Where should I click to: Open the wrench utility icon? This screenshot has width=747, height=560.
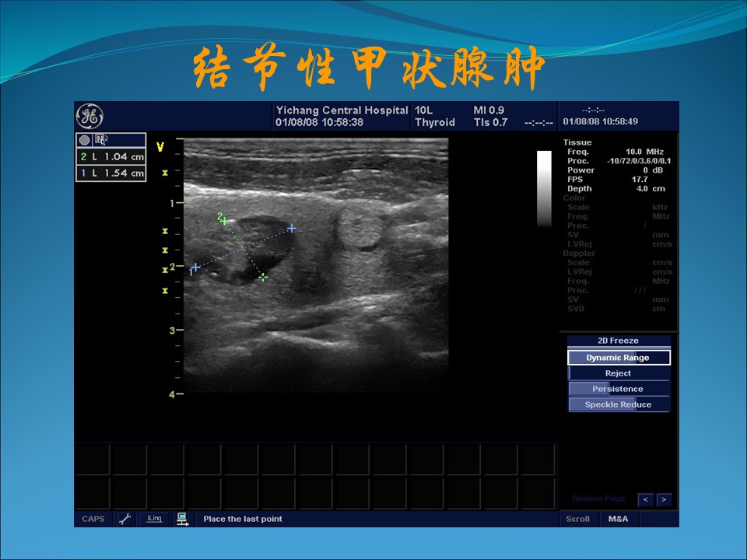(x=124, y=519)
